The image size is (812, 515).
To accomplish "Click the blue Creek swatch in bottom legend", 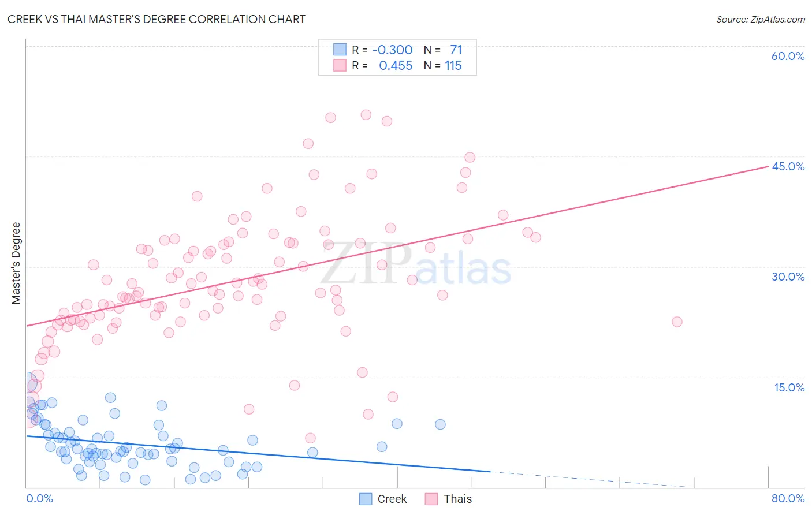I will [366, 499].
